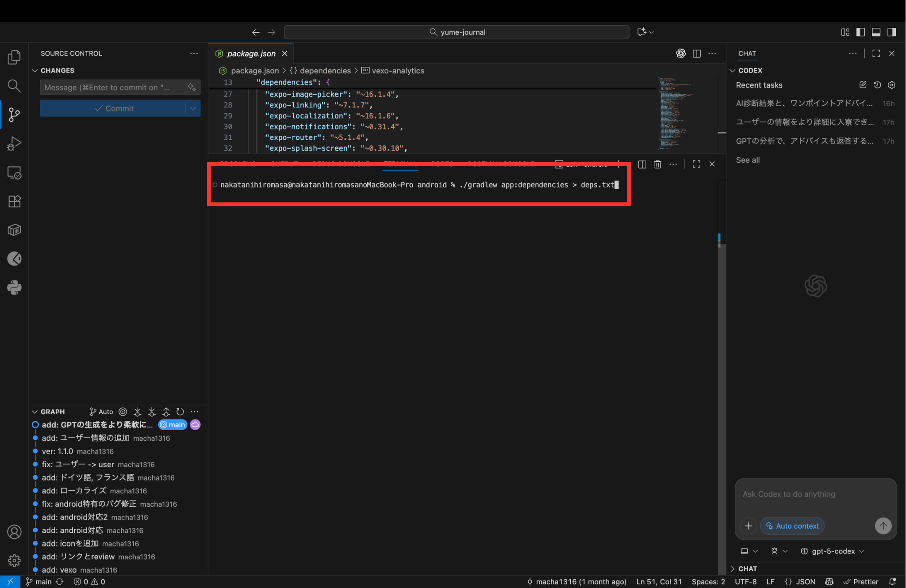Click dependencies in the breadcrumb
This screenshot has width=906, height=588.
[325, 71]
